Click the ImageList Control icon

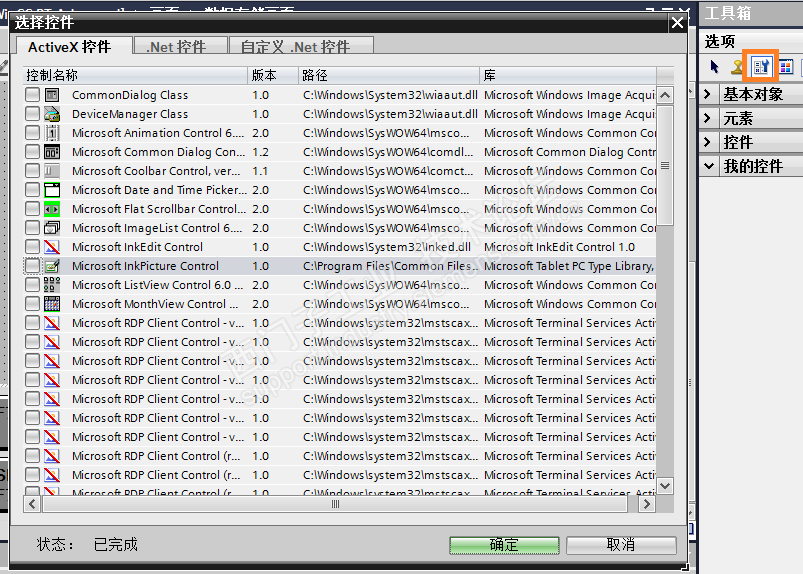coord(52,228)
